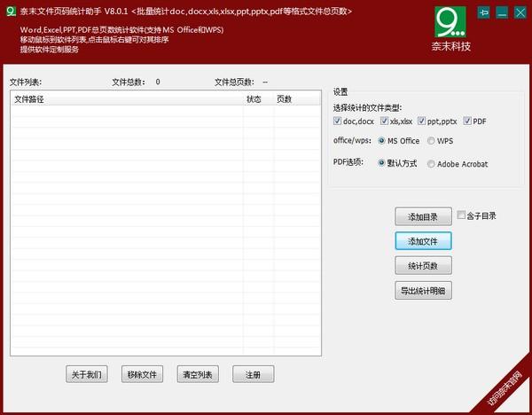Click the 选择统计的文件类型 label
The height and width of the screenshot is (415, 532).
[x=367, y=108]
